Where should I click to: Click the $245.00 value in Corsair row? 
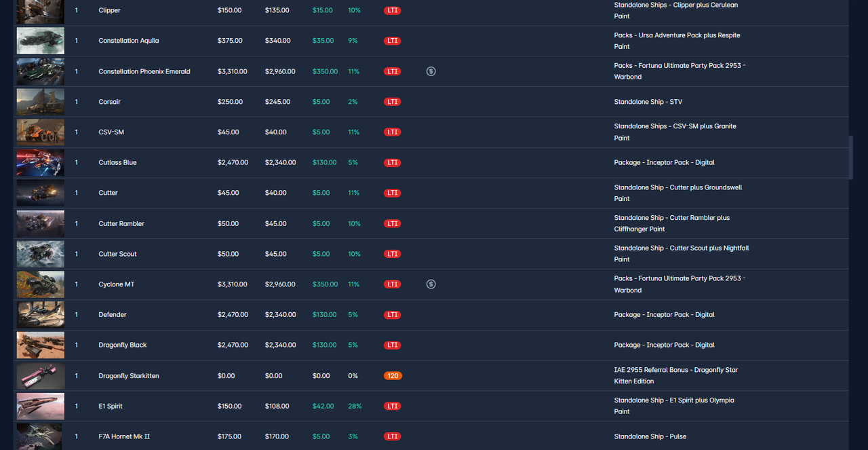[277, 102]
